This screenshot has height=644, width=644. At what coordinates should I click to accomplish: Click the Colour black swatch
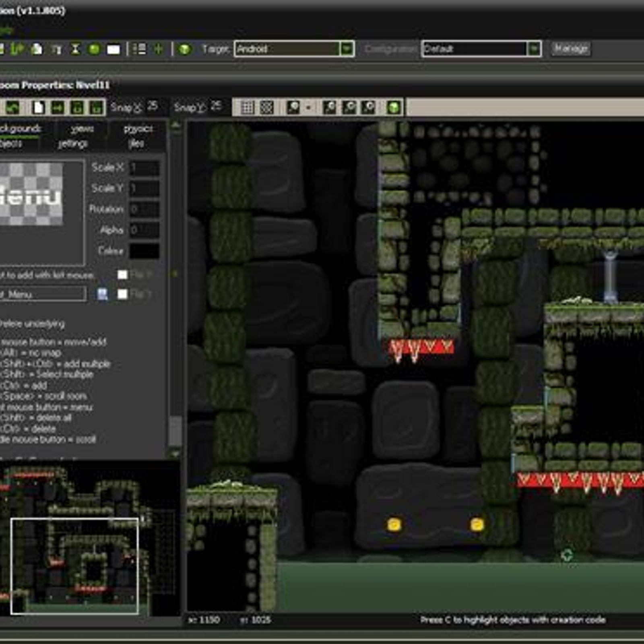144,251
